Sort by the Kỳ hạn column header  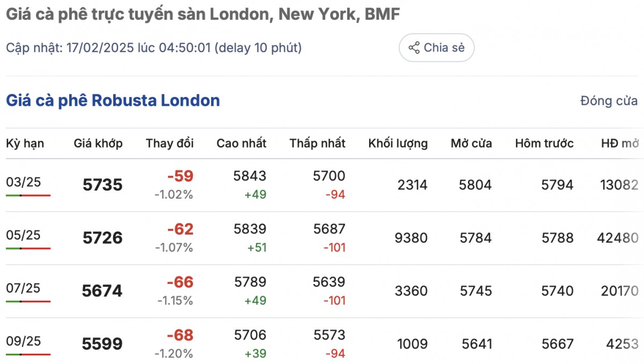point(25,143)
